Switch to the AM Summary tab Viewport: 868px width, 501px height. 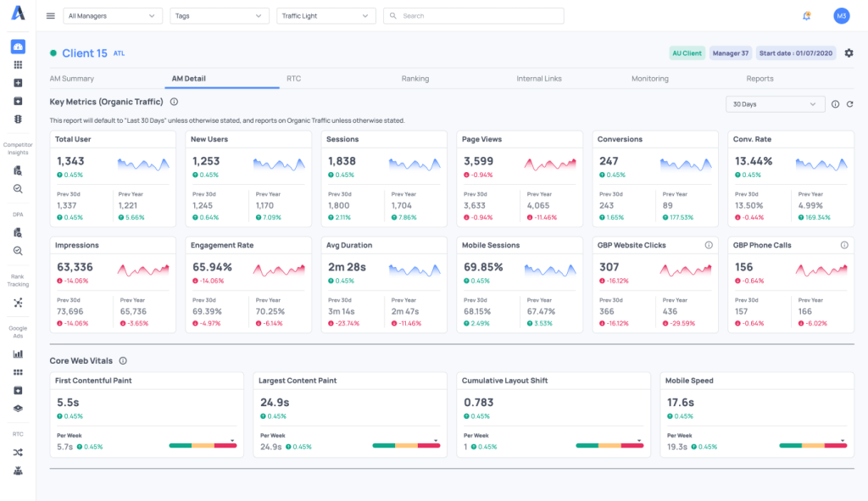(x=72, y=79)
